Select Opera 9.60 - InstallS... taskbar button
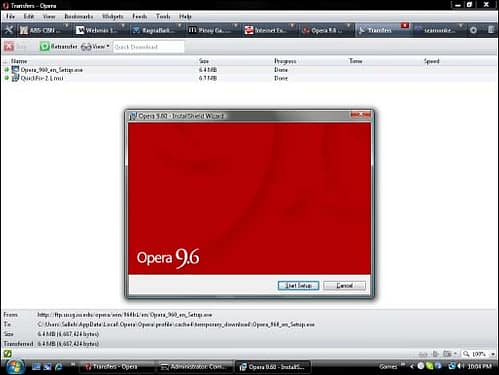 273,367
